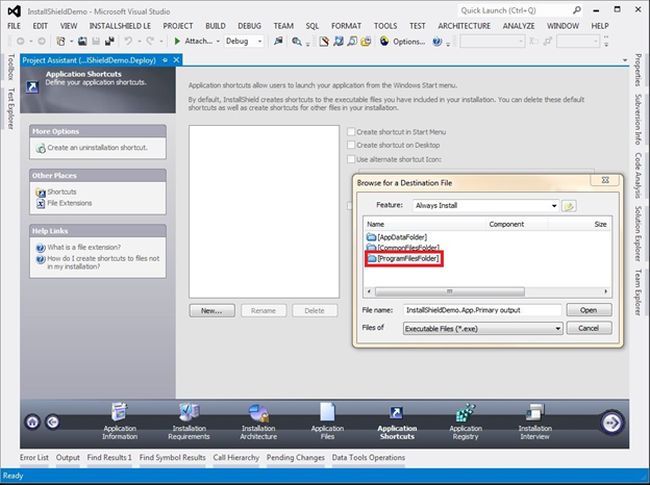Open the Solution Explorer side tab

tap(638, 233)
